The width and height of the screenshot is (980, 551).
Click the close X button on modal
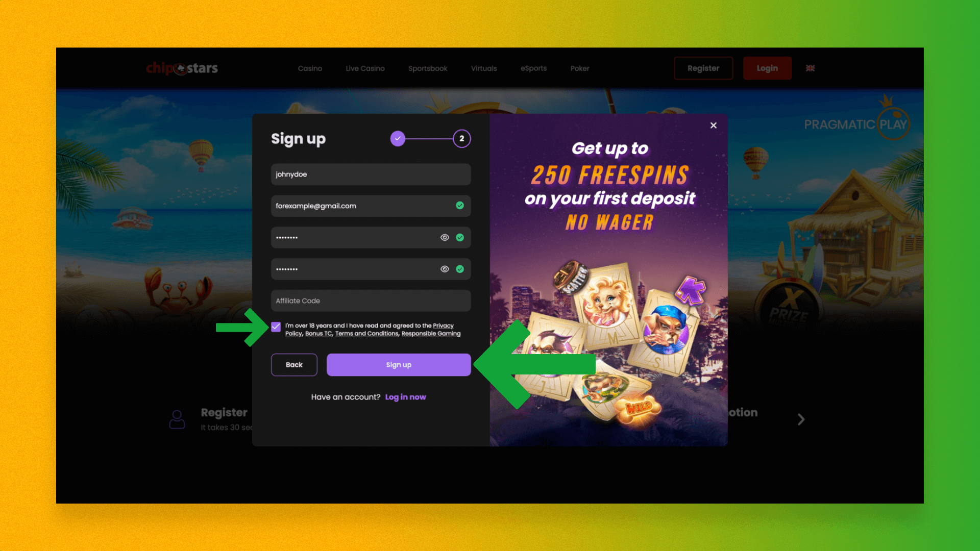coord(714,125)
